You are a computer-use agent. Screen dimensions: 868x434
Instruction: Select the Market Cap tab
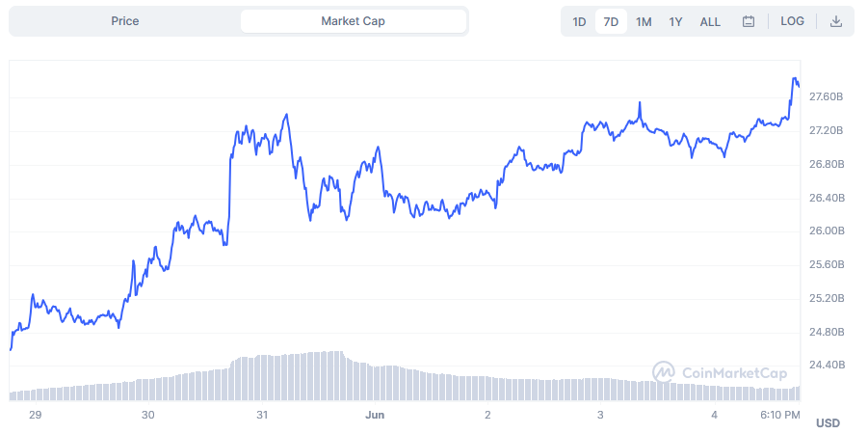[353, 21]
